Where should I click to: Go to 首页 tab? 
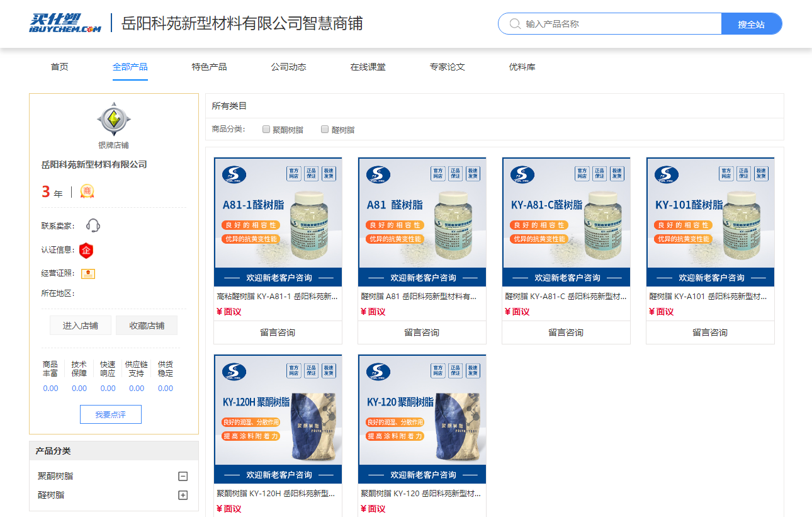(x=59, y=67)
